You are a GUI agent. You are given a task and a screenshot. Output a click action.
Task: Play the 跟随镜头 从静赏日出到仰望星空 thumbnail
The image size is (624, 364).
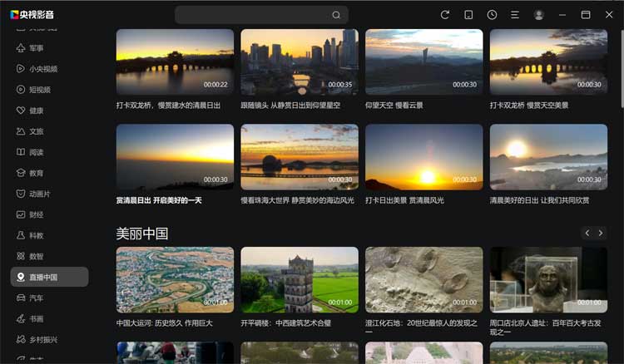pos(300,61)
